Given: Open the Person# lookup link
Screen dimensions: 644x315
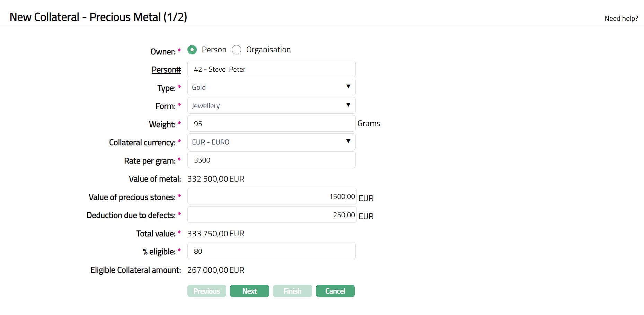Looking at the screenshot, I should tap(166, 70).
